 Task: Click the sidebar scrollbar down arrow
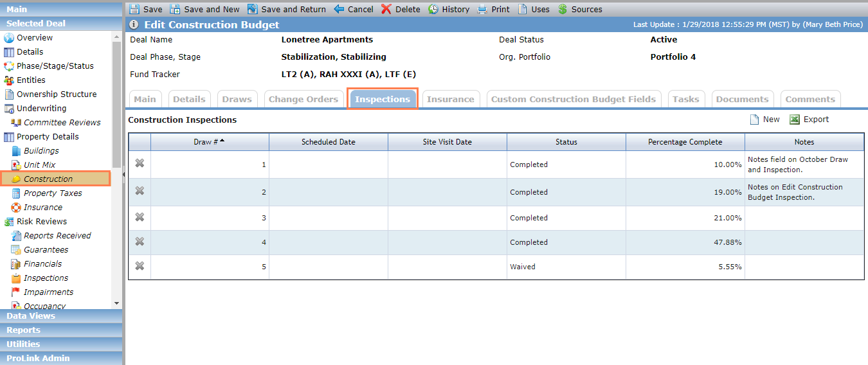(116, 303)
